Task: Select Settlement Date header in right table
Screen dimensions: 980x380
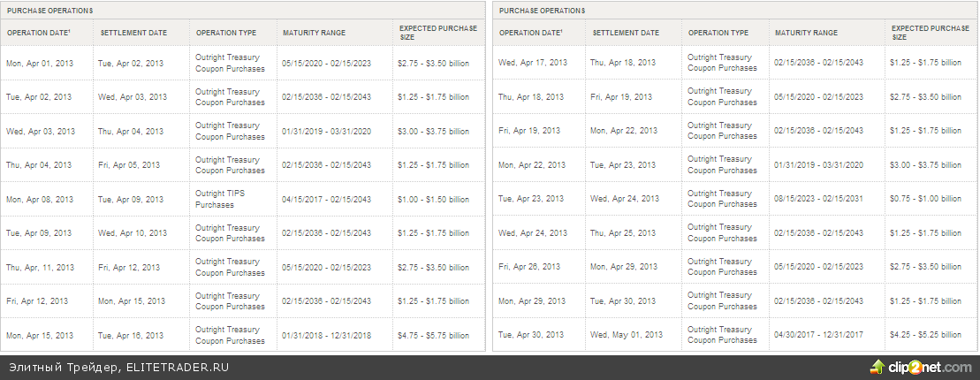Action: point(626,33)
